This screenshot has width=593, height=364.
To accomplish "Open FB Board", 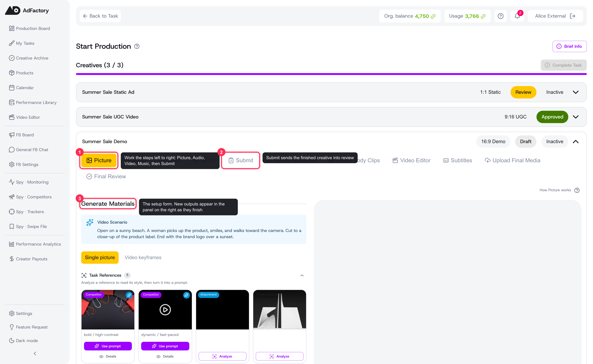I will click(21, 135).
